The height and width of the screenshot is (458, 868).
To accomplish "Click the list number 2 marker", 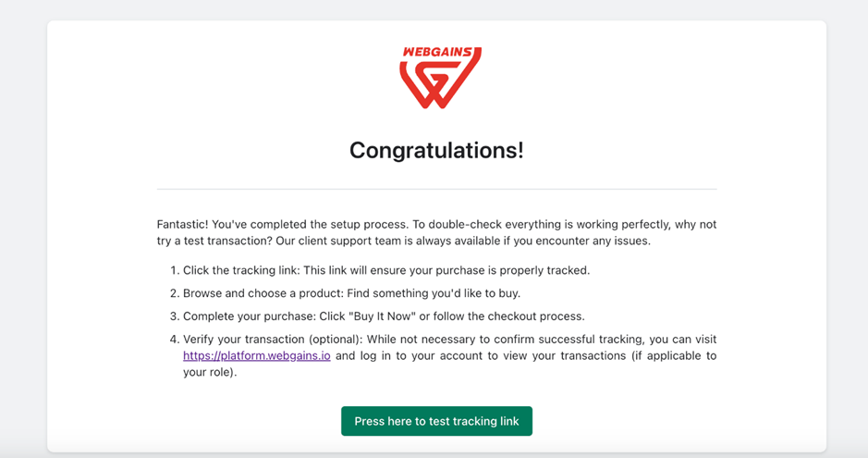I will (x=174, y=293).
